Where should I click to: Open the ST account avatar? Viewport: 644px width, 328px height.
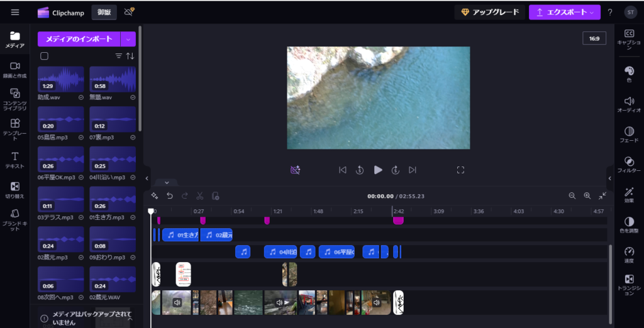click(x=630, y=13)
